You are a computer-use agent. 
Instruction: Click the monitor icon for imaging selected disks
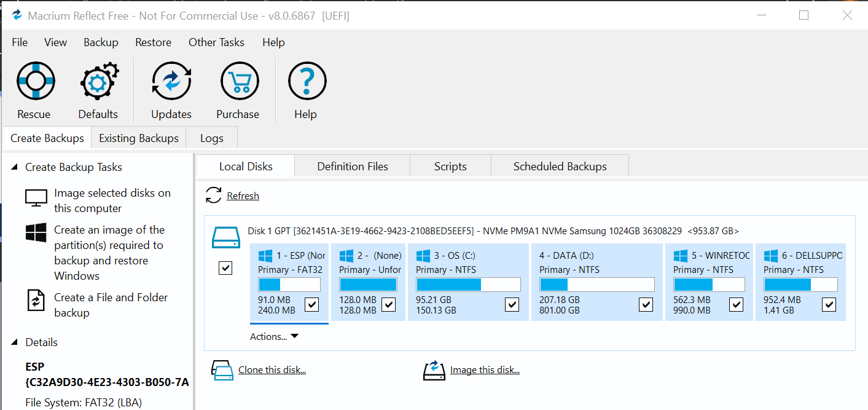36,198
